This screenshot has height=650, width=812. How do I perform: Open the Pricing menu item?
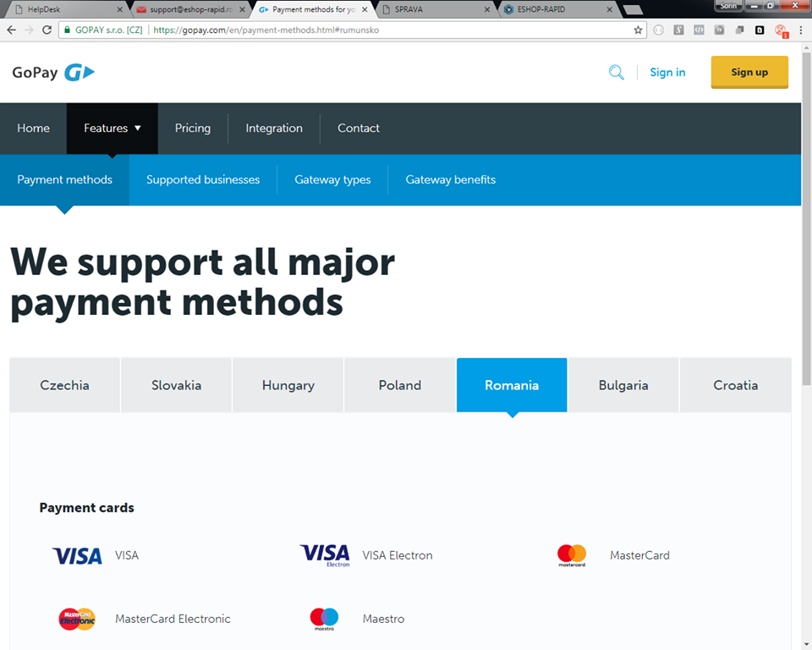tap(193, 128)
